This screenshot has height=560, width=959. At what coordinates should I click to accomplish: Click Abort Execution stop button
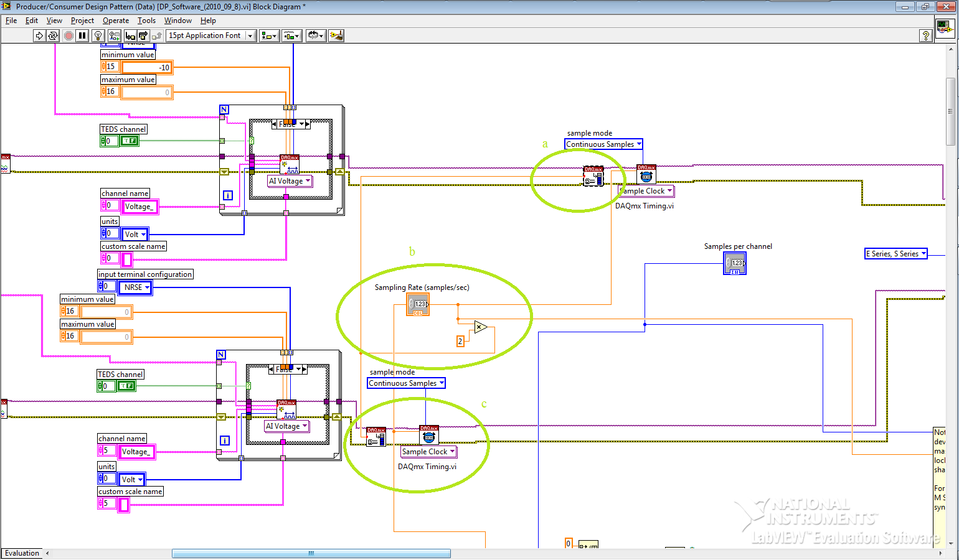68,35
